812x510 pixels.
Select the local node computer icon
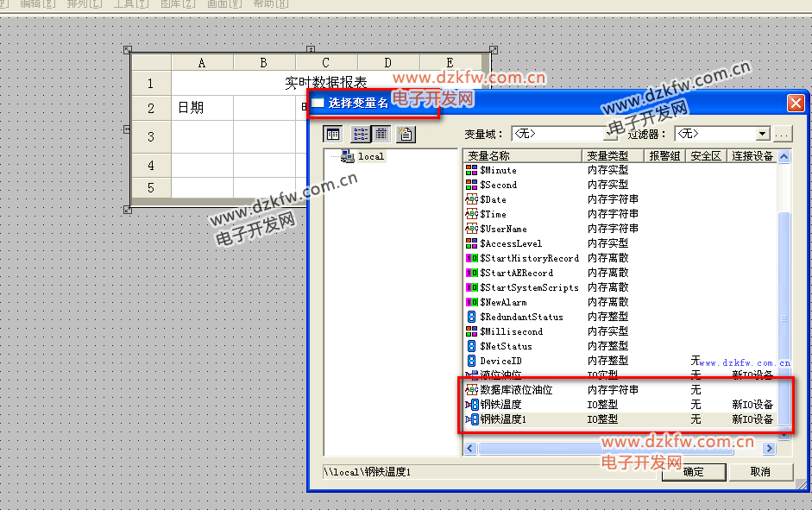coord(348,156)
